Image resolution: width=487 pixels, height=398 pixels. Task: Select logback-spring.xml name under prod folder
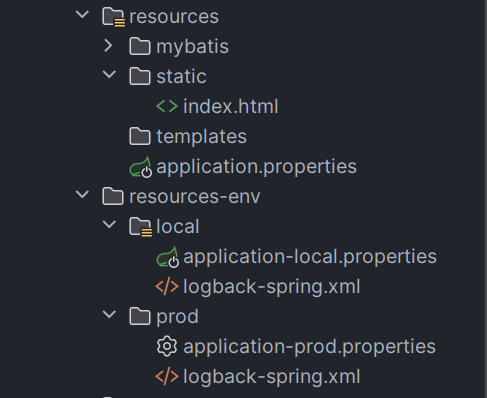pyautogui.click(x=272, y=377)
